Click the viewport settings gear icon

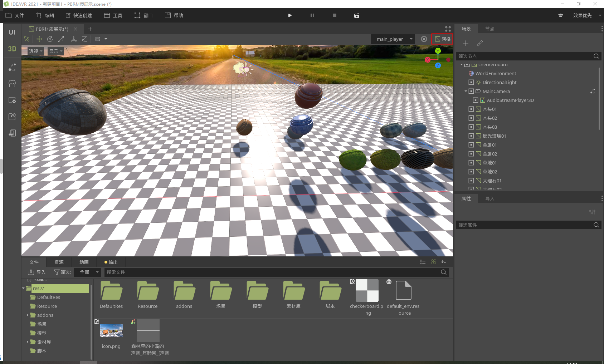[x=424, y=39]
